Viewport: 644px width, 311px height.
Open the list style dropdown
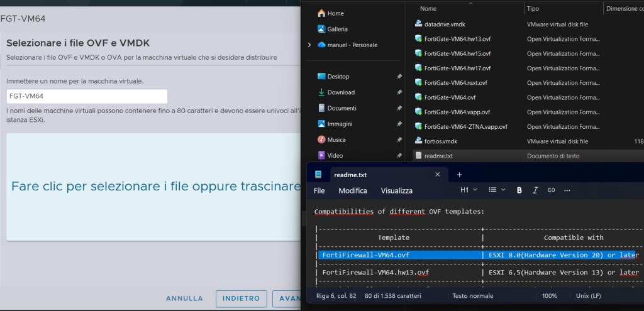click(x=497, y=190)
